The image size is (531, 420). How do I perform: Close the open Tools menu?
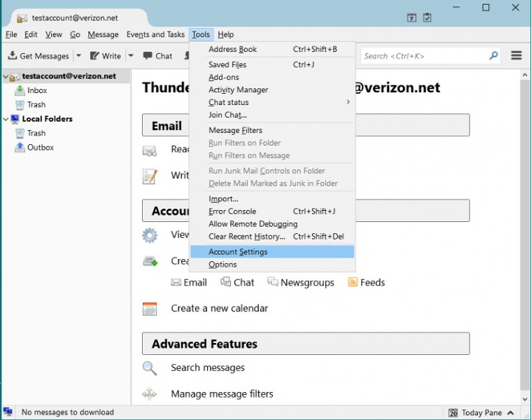[x=201, y=34]
